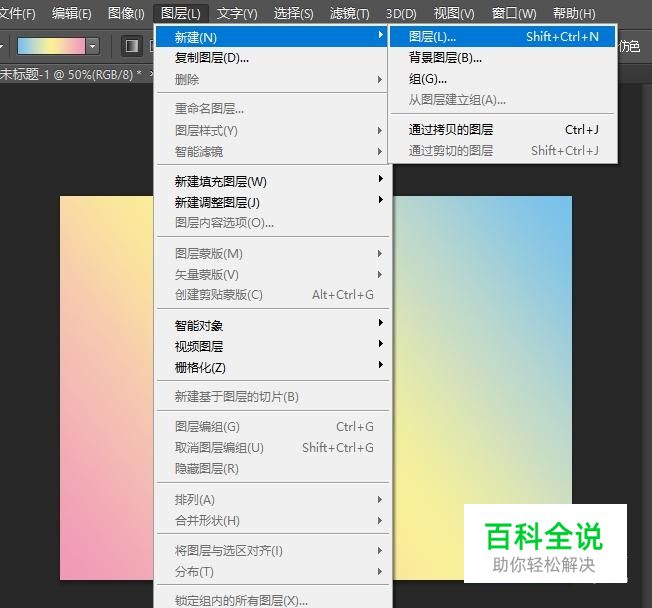Image resolution: width=652 pixels, height=608 pixels.
Task: Expand the 新建(N) submenu
Action: point(271,37)
